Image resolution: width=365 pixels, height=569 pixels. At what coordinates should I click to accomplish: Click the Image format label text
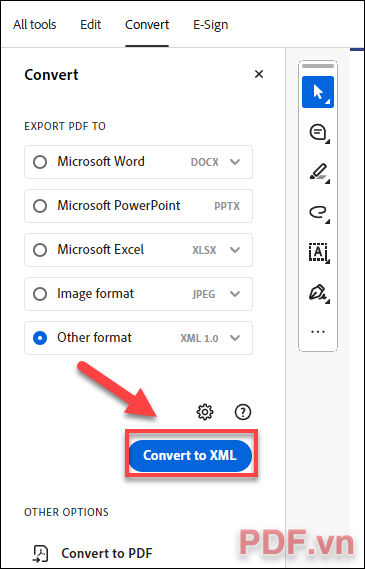[95, 294]
